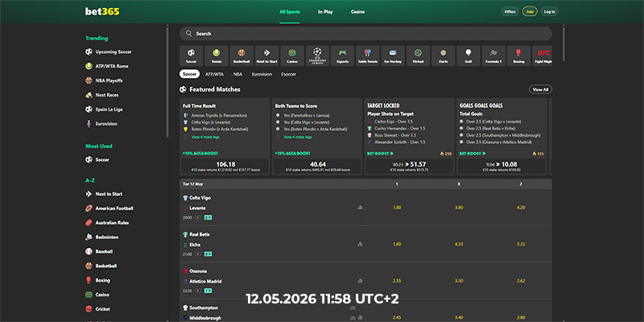
Task: Open the Ice Hockey tile
Action: [393, 56]
